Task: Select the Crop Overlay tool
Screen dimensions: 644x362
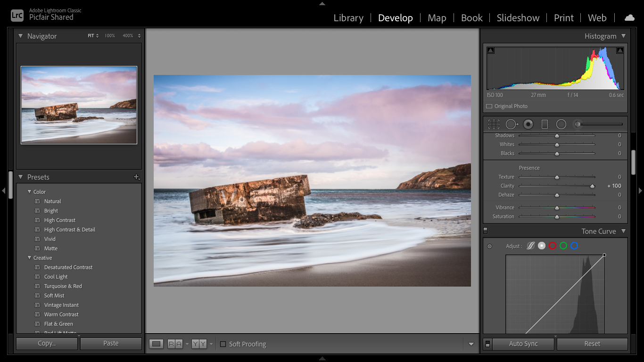Action: pos(494,124)
